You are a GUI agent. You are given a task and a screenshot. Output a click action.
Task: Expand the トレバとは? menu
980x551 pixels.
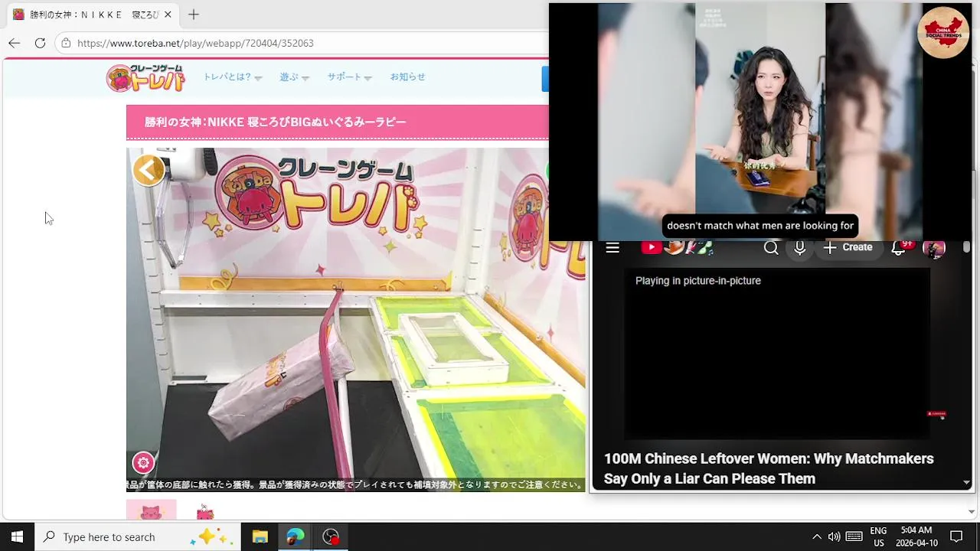pos(232,77)
